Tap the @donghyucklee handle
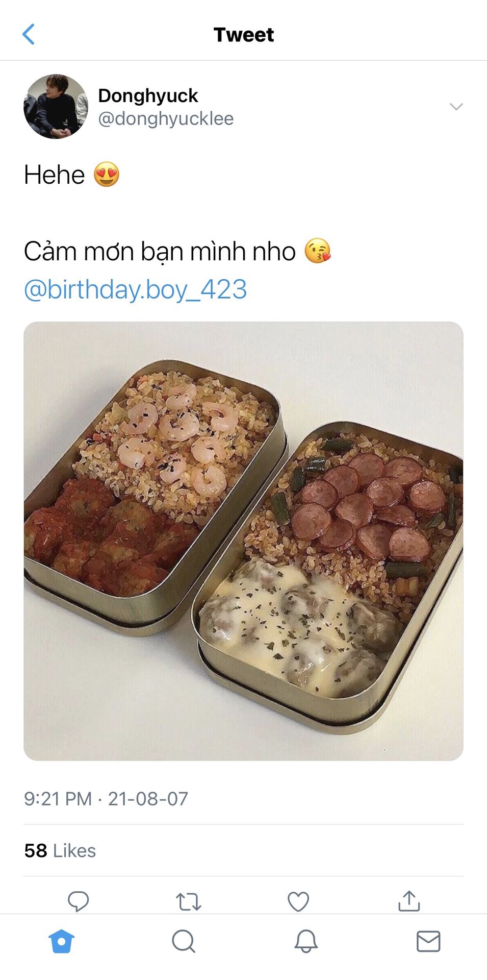Screen dimensions: 487x980 (x=166, y=118)
